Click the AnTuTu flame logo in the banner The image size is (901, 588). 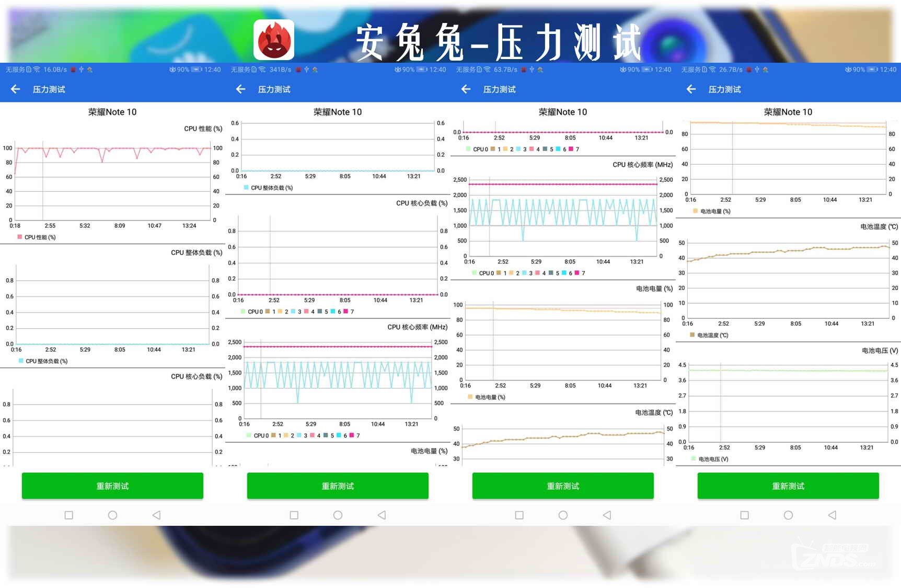(x=274, y=40)
